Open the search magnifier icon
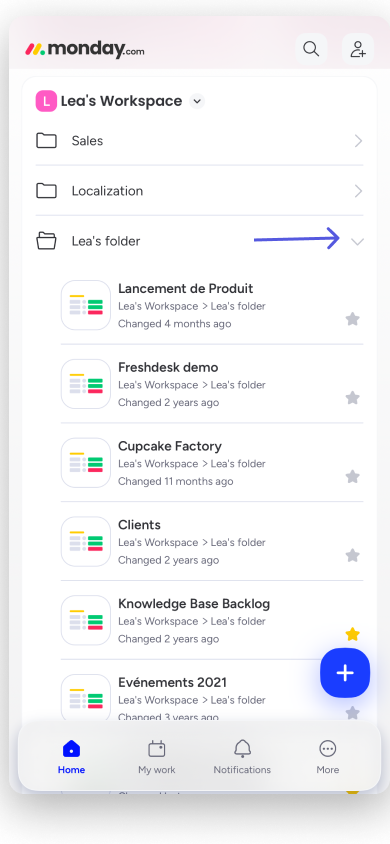The image size is (390, 844). tap(311, 49)
